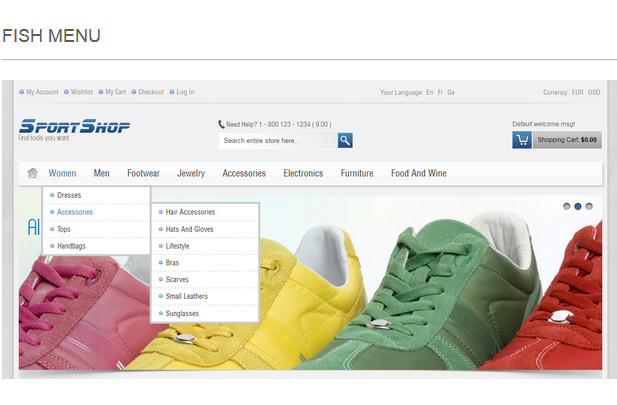Select the first slider pagination dot
The image size is (617, 405).
click(567, 206)
